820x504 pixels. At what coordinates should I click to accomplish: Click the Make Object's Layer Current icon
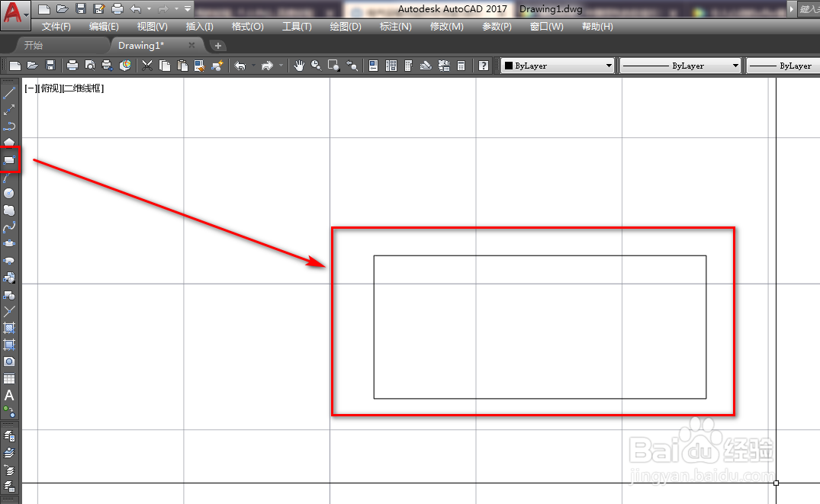click(9, 453)
